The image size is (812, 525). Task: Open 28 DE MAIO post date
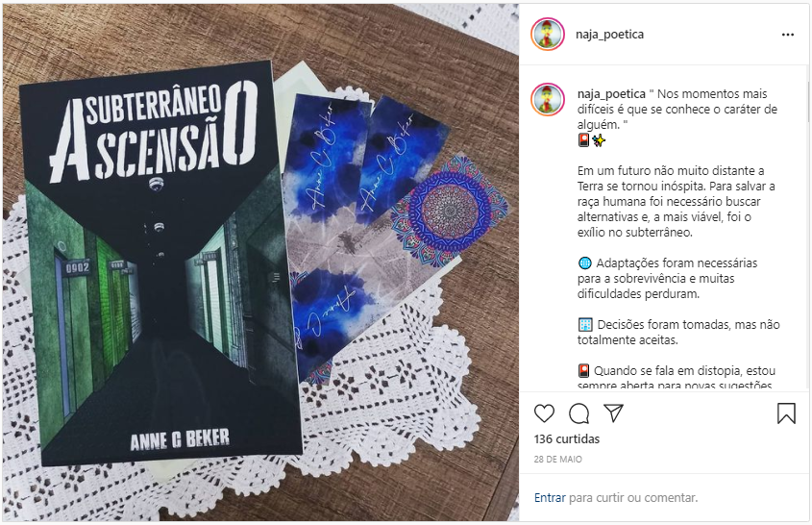pos(557,460)
